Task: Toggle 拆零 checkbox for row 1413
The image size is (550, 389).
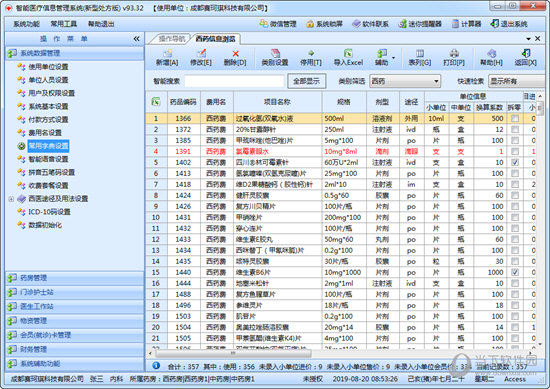Action: [x=515, y=173]
